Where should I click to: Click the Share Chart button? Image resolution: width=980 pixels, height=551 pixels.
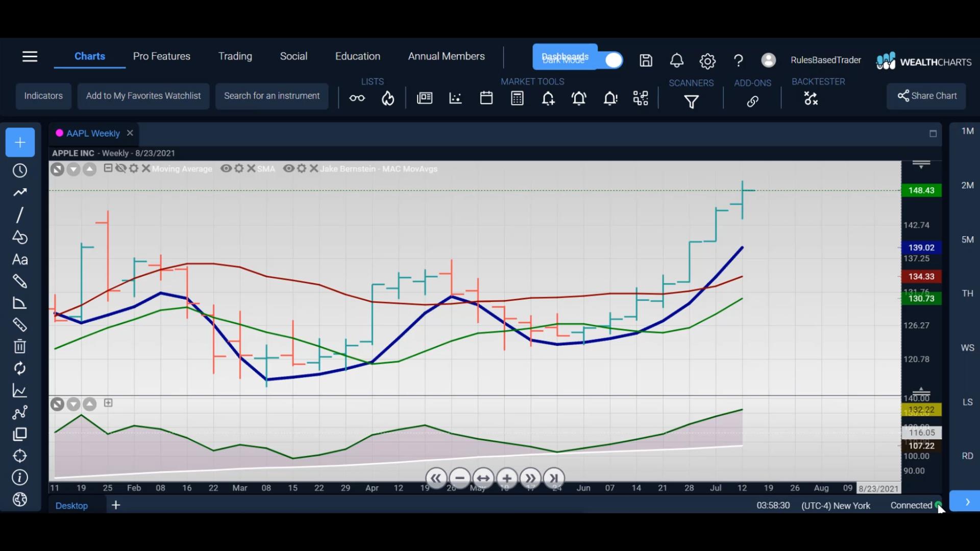click(926, 96)
